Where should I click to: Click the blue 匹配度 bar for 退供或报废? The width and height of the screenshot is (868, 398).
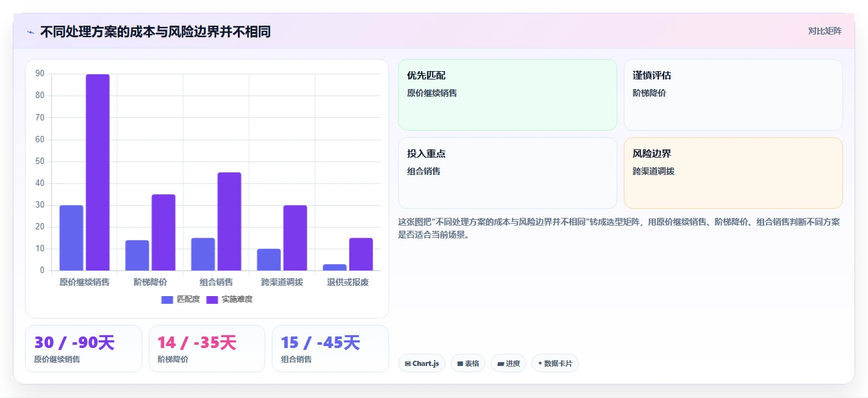tap(335, 267)
